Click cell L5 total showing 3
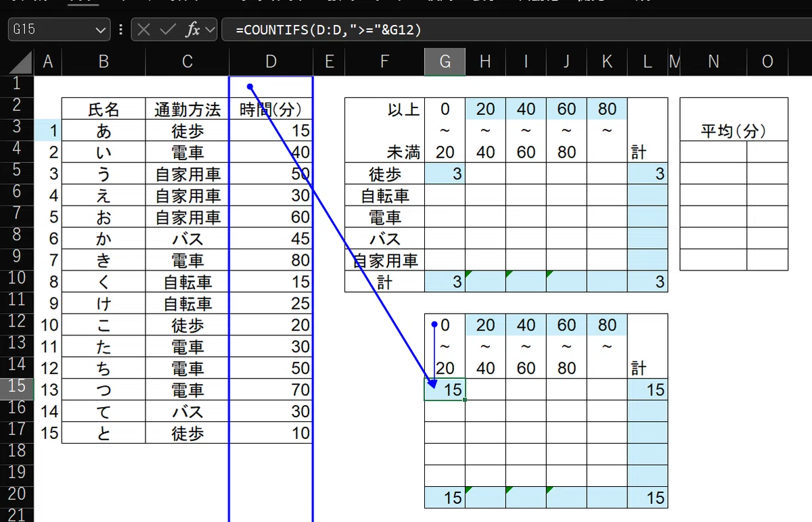Screen dimensions: 812x522 [648, 174]
